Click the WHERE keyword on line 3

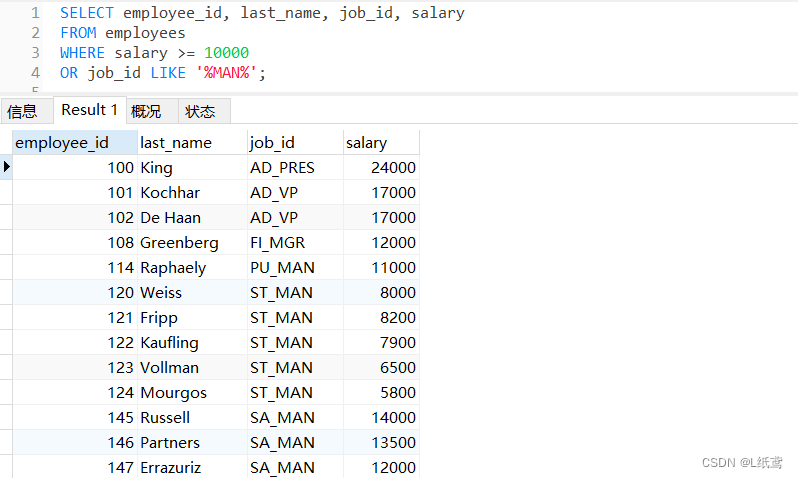click(x=82, y=52)
